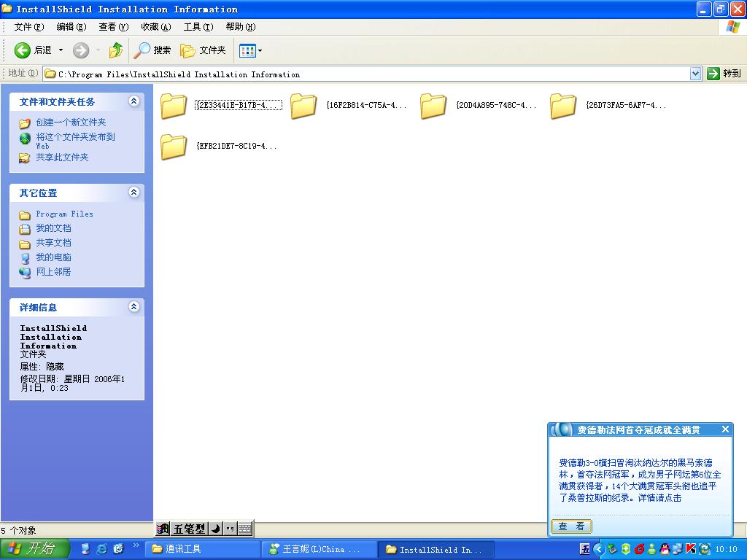The width and height of the screenshot is (747, 560).
Task: Toggle Chinese punctuation on IME bar
Action: (230, 529)
